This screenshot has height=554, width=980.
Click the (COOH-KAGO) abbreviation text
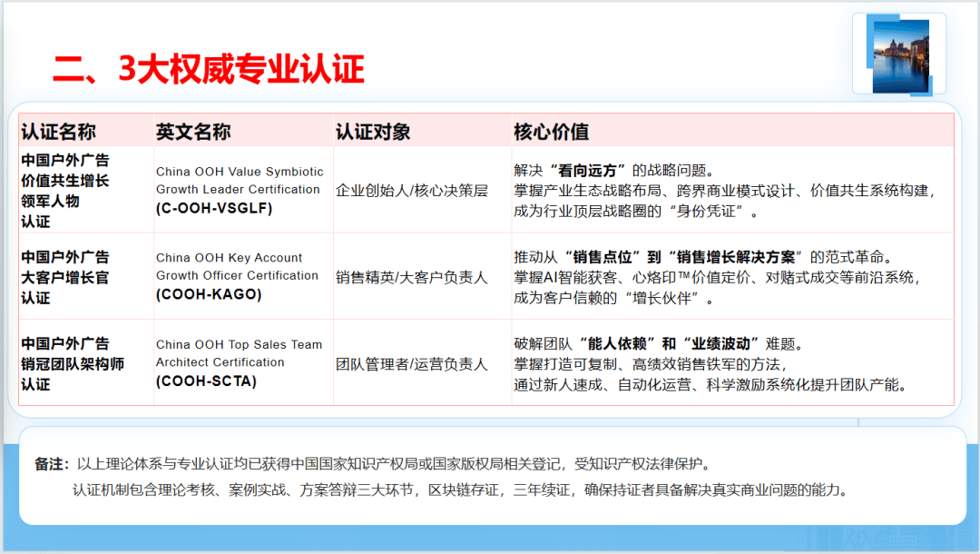(208, 294)
